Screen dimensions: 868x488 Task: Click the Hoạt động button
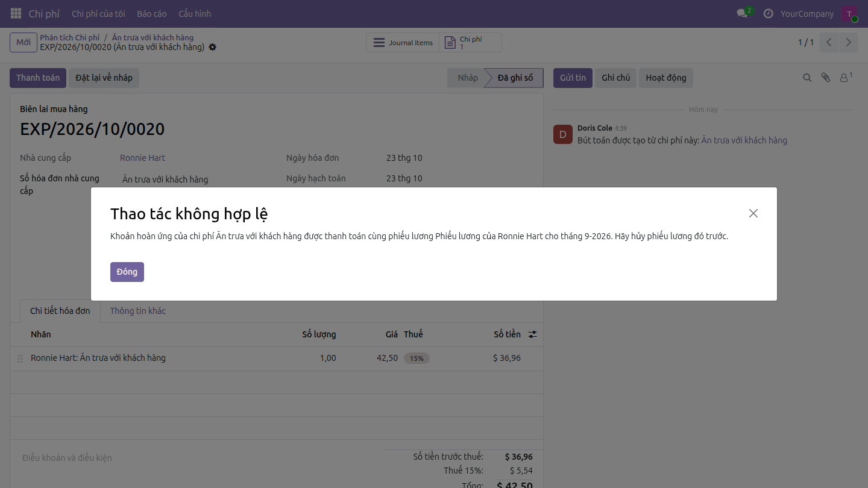[x=666, y=78]
